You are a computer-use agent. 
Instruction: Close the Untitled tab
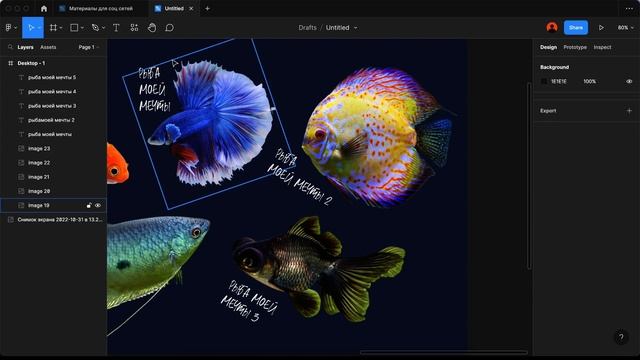191,9
